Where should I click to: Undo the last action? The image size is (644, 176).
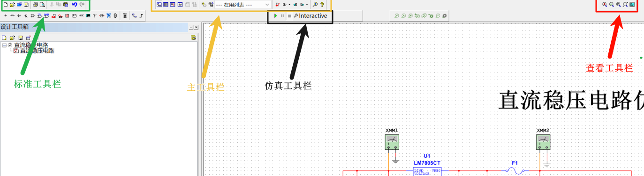74,5
